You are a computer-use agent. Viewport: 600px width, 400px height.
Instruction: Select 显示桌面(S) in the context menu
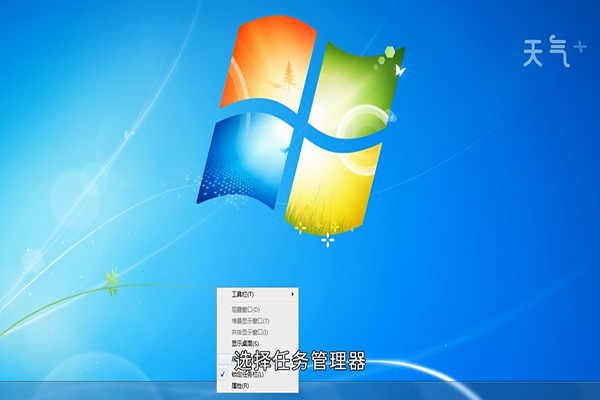point(258,343)
